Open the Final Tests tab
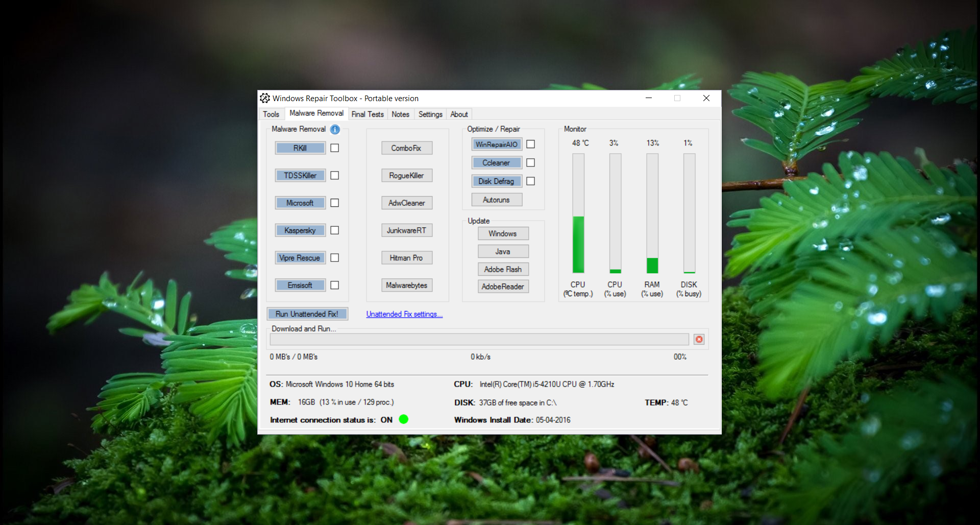The width and height of the screenshot is (980, 525). (x=367, y=114)
